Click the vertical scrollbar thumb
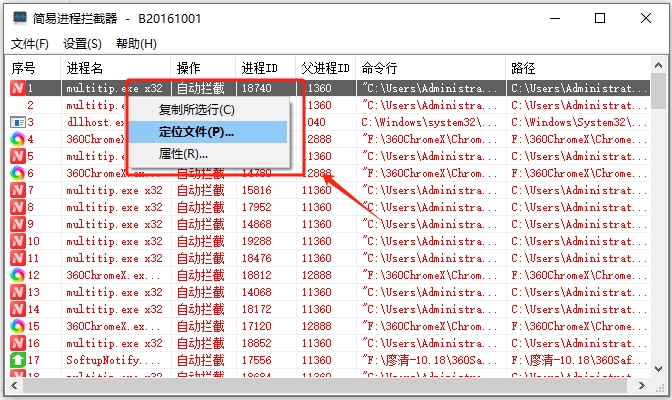Image resolution: width=672 pixels, height=400 pixels. pyautogui.click(x=658, y=90)
